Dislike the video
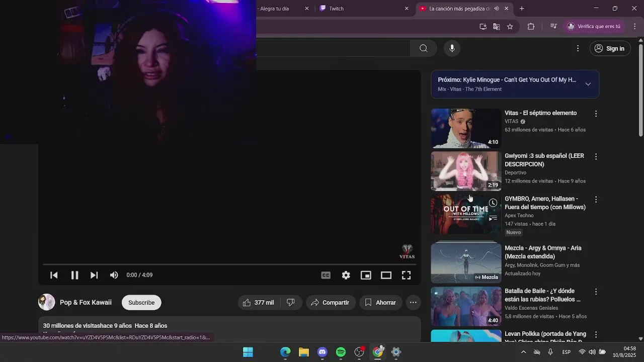This screenshot has width=644, height=362. pyautogui.click(x=291, y=302)
